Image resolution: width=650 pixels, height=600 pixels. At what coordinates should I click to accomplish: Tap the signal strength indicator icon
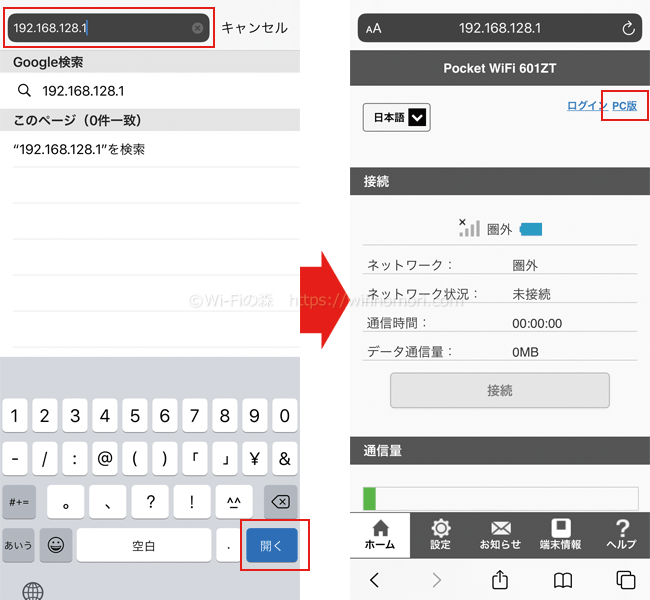[x=469, y=228]
